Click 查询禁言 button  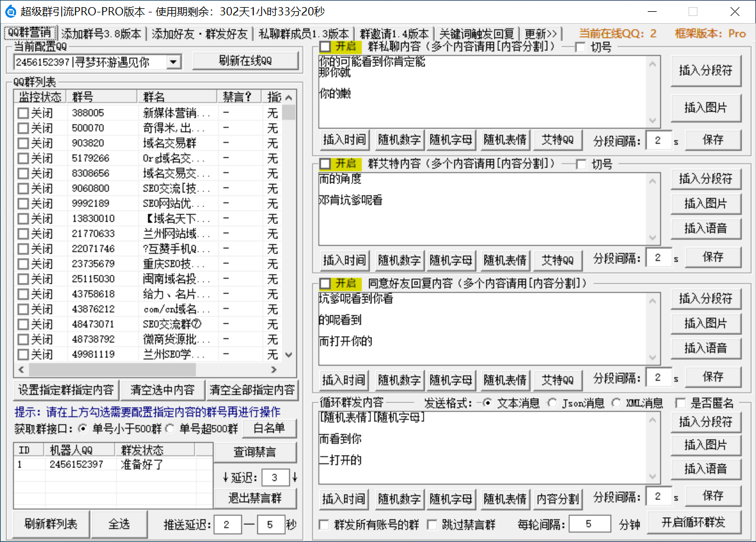point(256,452)
